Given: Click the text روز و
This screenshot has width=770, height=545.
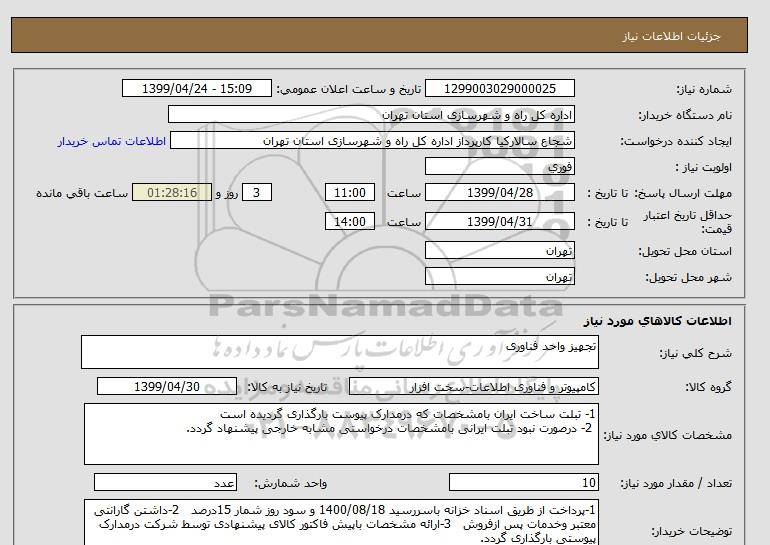Looking at the screenshot, I should pos(227,193).
